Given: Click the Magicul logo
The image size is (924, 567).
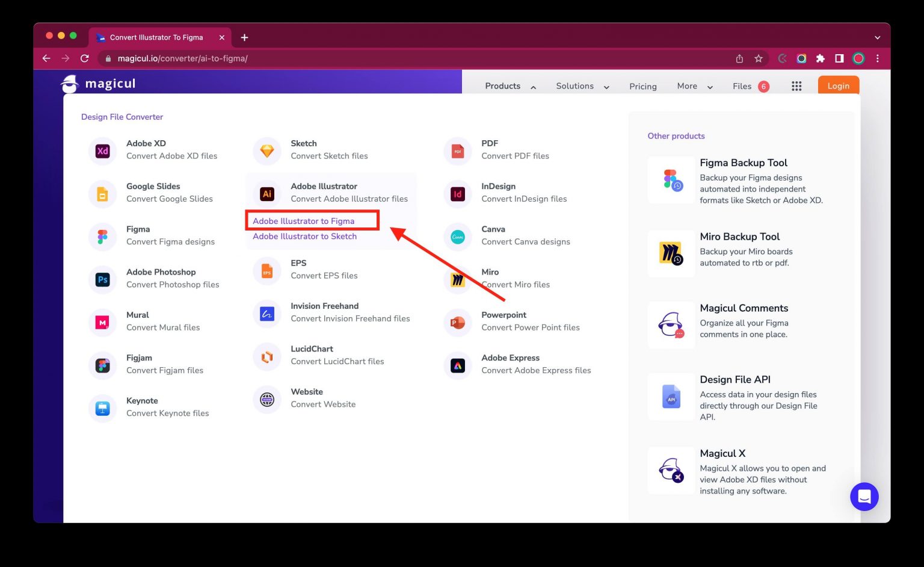Looking at the screenshot, I should [x=97, y=84].
